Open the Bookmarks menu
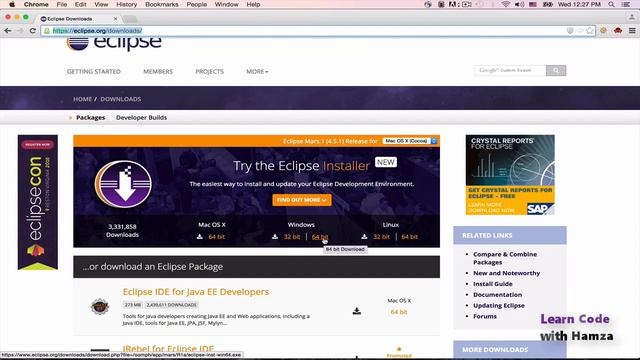 (x=162, y=4)
